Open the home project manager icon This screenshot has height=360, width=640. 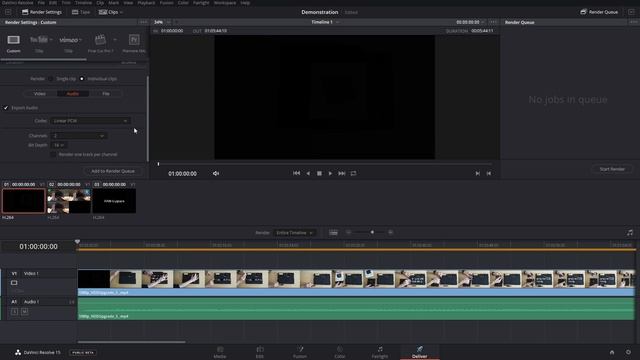(x=612, y=352)
